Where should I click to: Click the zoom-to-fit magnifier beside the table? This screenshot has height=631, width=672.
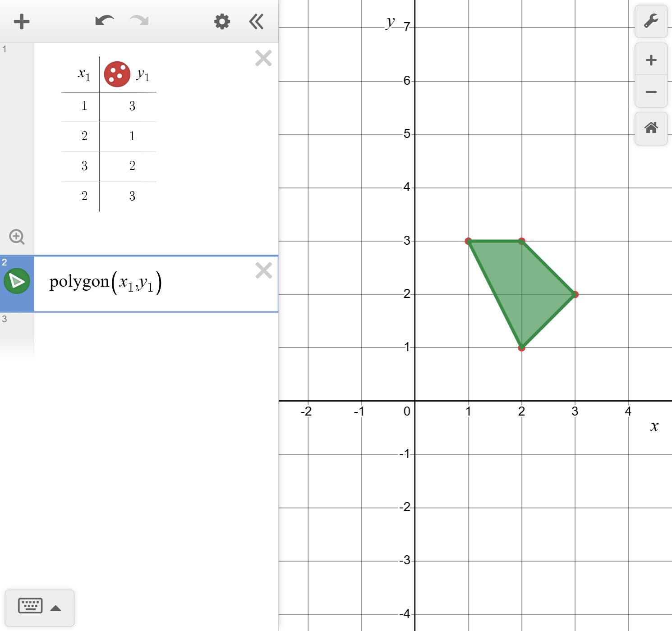17,236
